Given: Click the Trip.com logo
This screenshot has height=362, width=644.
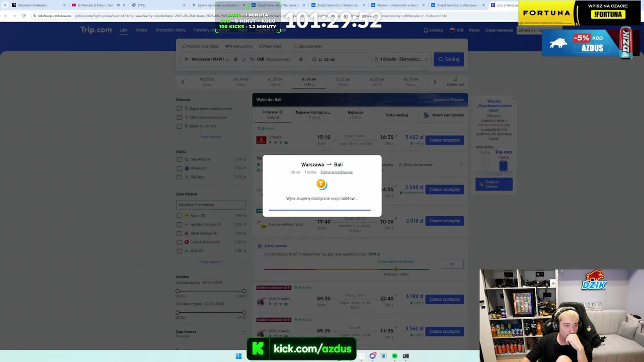Looking at the screenshot, I should [96, 30].
